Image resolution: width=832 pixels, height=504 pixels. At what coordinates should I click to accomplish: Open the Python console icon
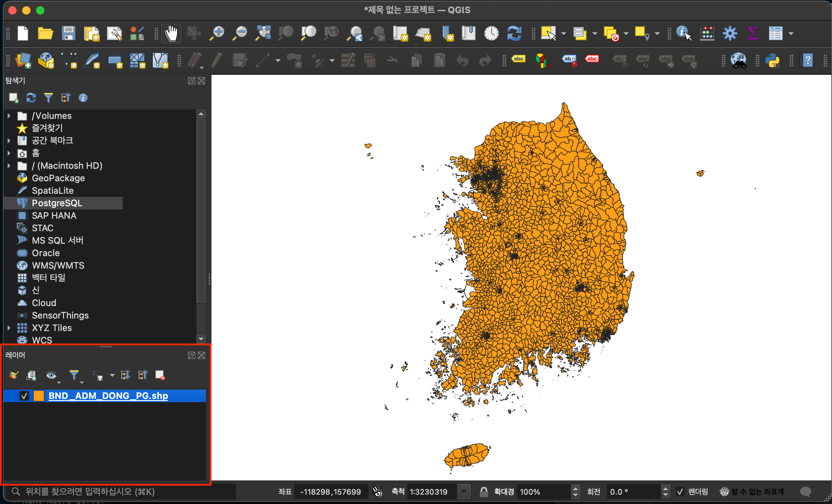tap(773, 61)
